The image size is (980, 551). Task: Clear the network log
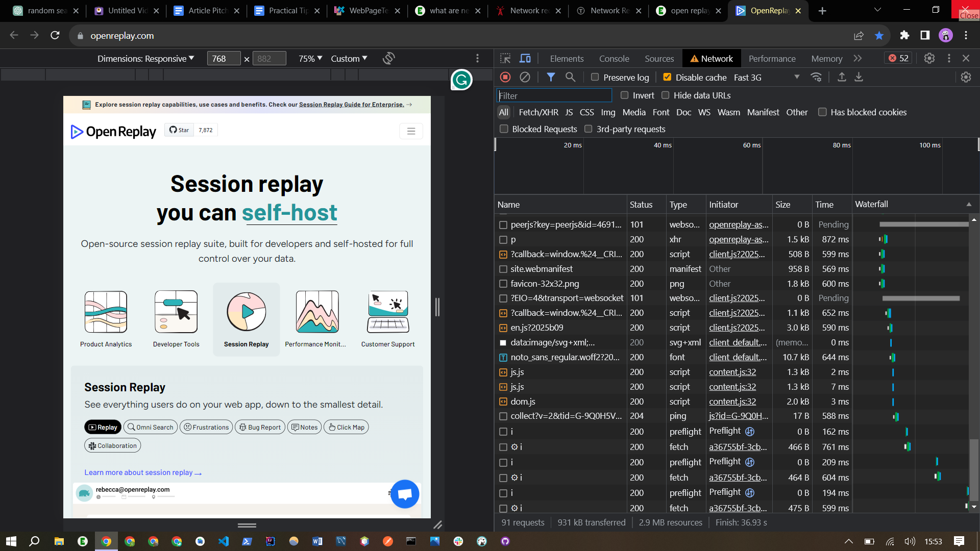[x=525, y=77]
